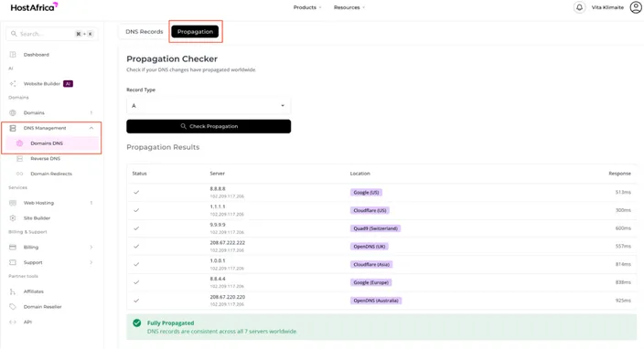Image resolution: width=644 pixels, height=349 pixels.
Task: Click the API code icon
Action: 13,322
